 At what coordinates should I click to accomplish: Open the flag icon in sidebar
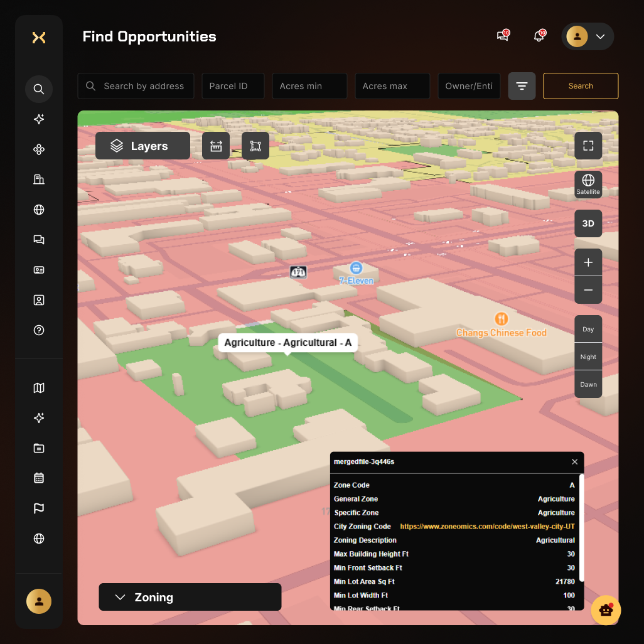(39, 508)
